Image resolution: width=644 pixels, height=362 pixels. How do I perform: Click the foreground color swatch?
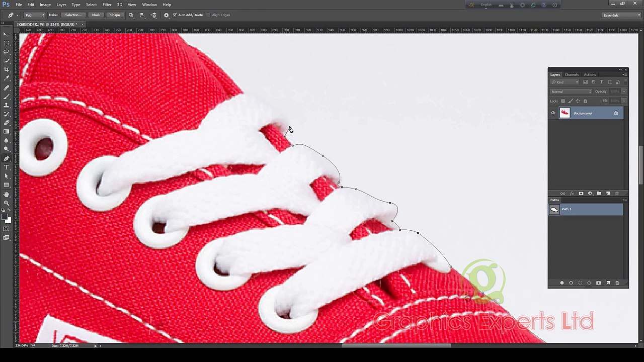click(x=5, y=217)
